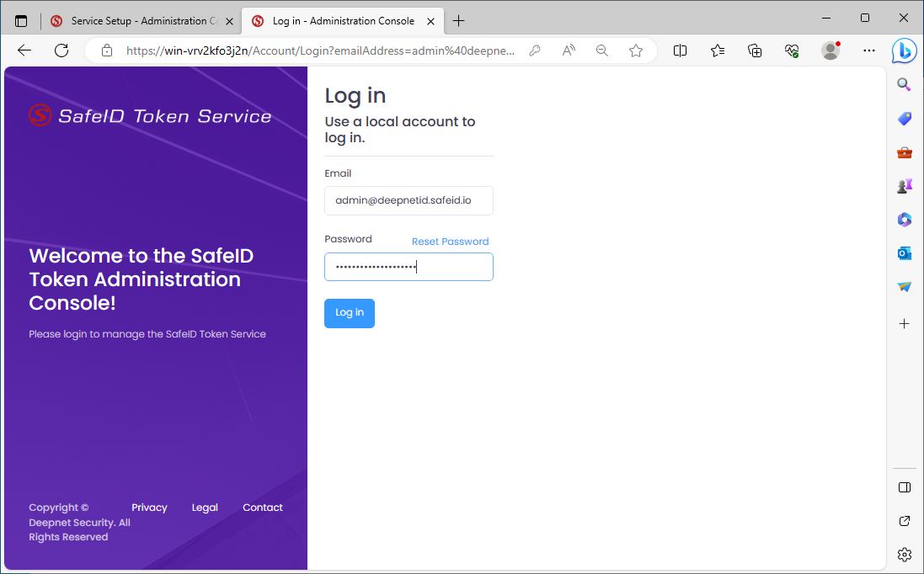Click inside the Password field

point(409,267)
